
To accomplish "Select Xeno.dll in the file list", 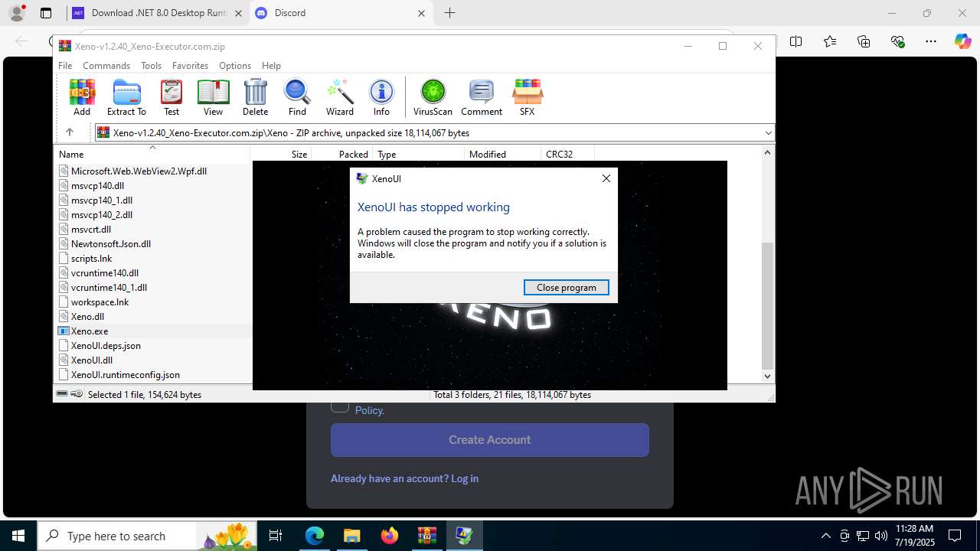I will (x=87, y=317).
